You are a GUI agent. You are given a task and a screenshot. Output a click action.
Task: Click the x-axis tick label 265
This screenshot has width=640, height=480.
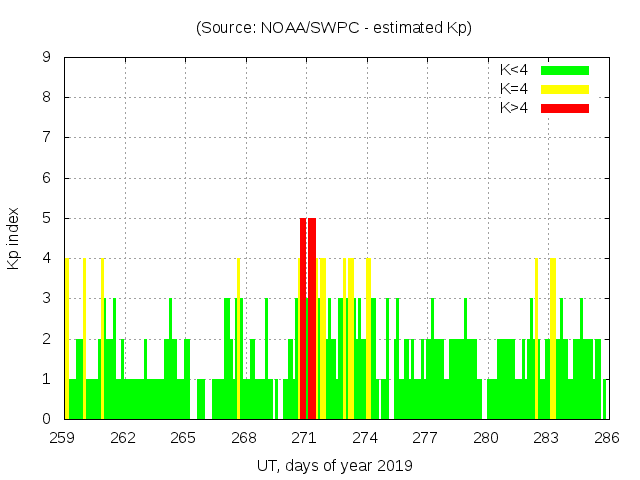click(183, 438)
